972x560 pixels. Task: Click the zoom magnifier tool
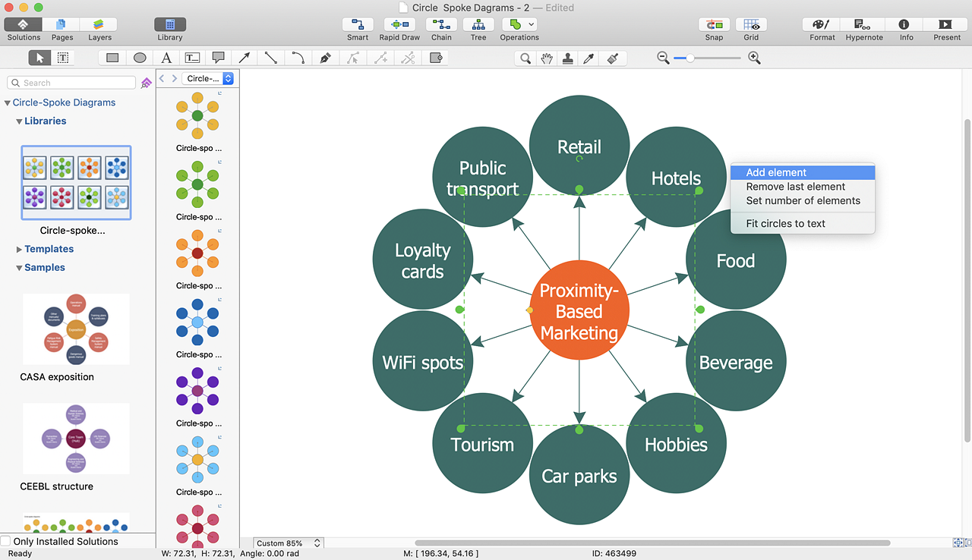[525, 58]
